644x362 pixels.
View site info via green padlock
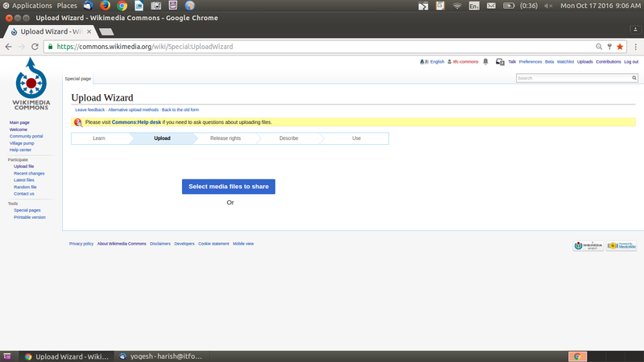coord(51,47)
